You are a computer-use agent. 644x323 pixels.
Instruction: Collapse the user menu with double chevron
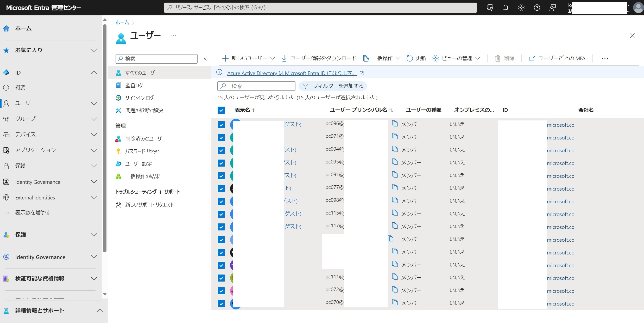[x=205, y=59]
